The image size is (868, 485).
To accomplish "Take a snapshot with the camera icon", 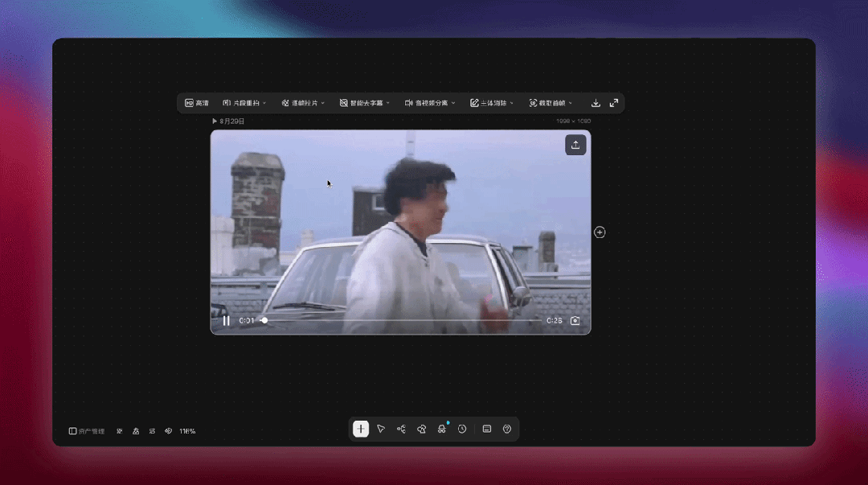I will (575, 320).
